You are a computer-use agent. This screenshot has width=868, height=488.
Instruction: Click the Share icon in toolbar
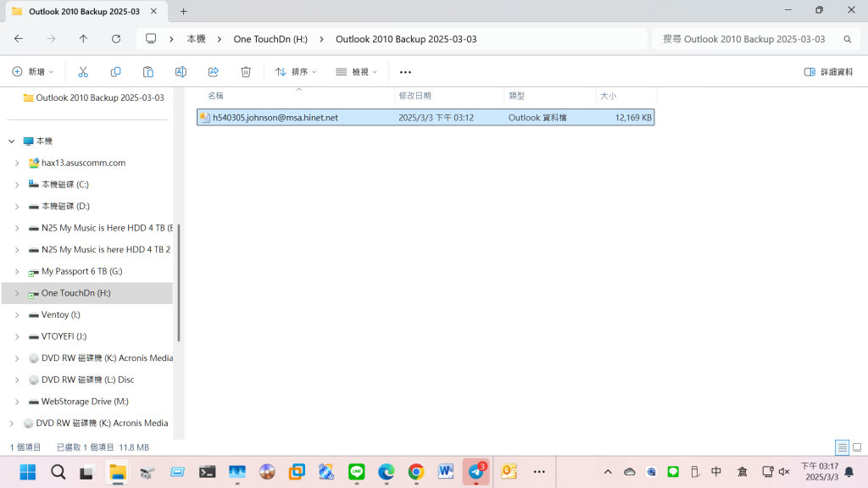[213, 72]
